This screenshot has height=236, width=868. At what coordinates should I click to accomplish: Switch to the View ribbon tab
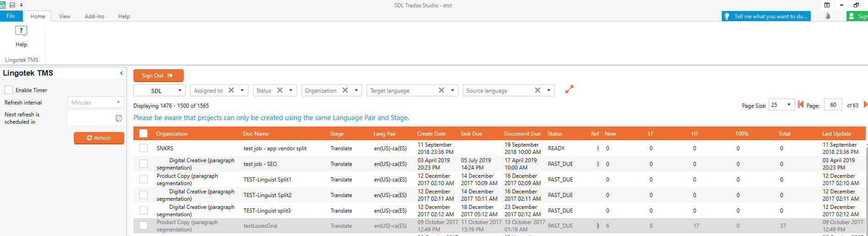[65, 16]
